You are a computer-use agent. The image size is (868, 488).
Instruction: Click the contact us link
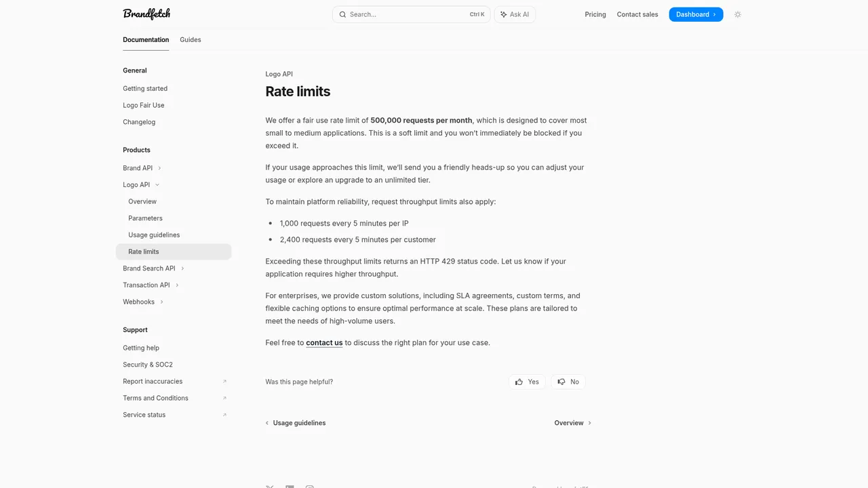tap(324, 342)
